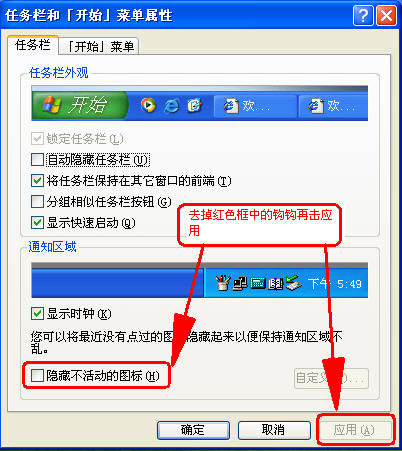The height and width of the screenshot is (451, 402).
Task: Click the network computers tray icon in preview
Action: (x=240, y=284)
